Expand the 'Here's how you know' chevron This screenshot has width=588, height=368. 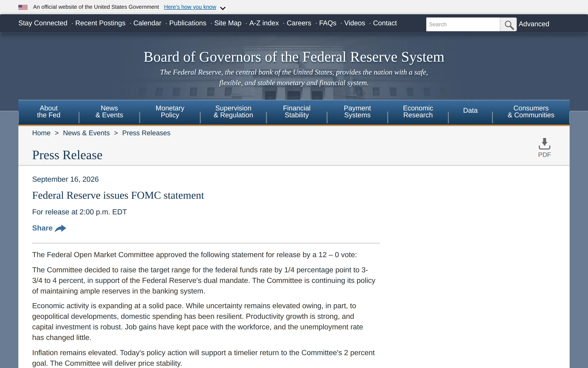[223, 8]
